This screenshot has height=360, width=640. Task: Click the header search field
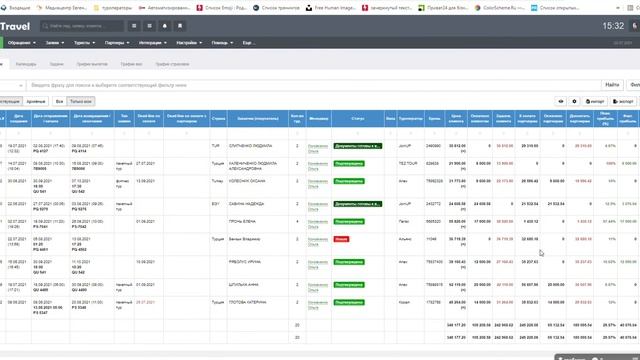82,26
